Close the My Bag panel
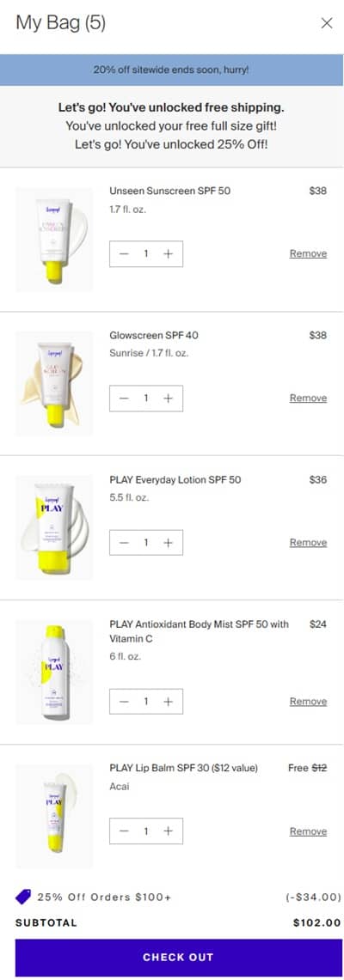This screenshot has height=980, width=344. 327,23
